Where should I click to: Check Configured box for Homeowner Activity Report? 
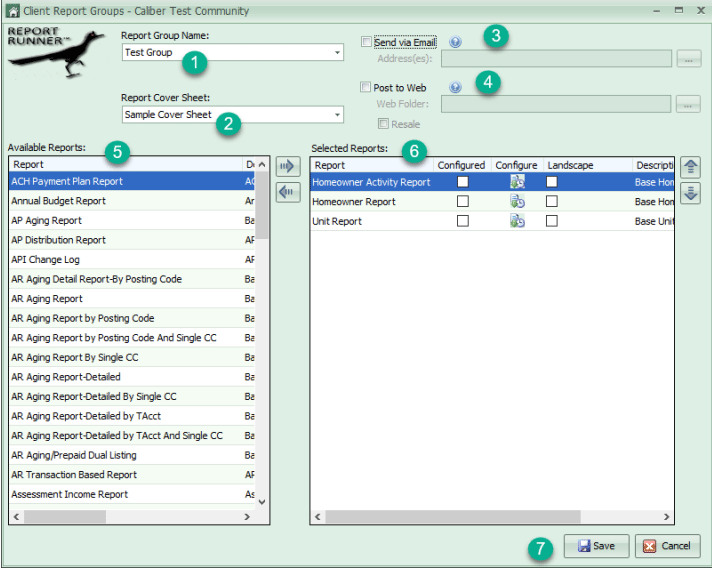click(x=463, y=182)
